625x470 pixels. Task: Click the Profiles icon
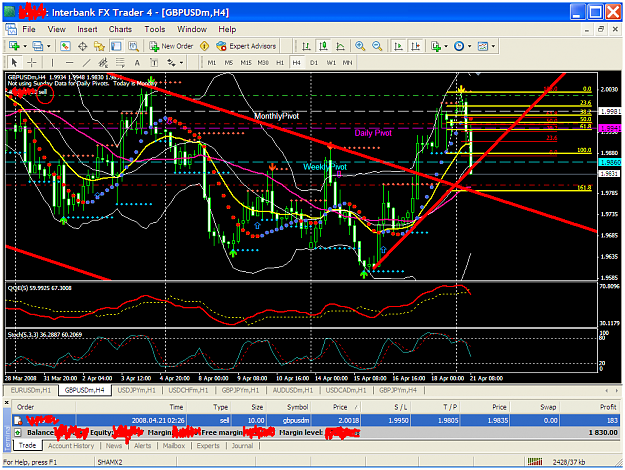click(38, 46)
